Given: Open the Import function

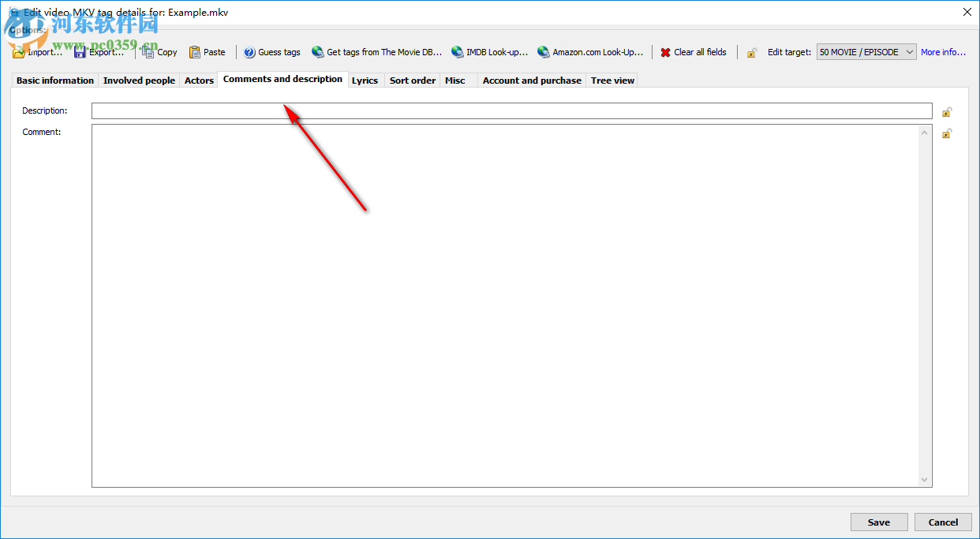Looking at the screenshot, I should point(36,51).
